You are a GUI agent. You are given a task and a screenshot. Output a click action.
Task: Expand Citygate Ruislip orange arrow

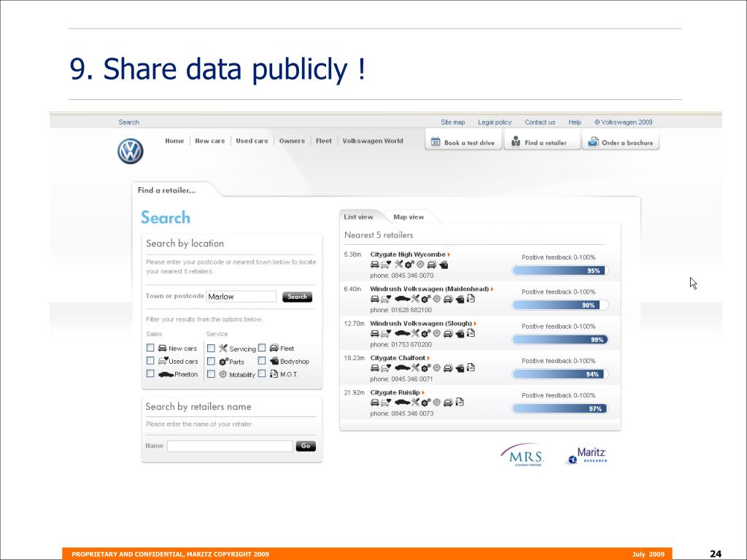click(x=423, y=393)
